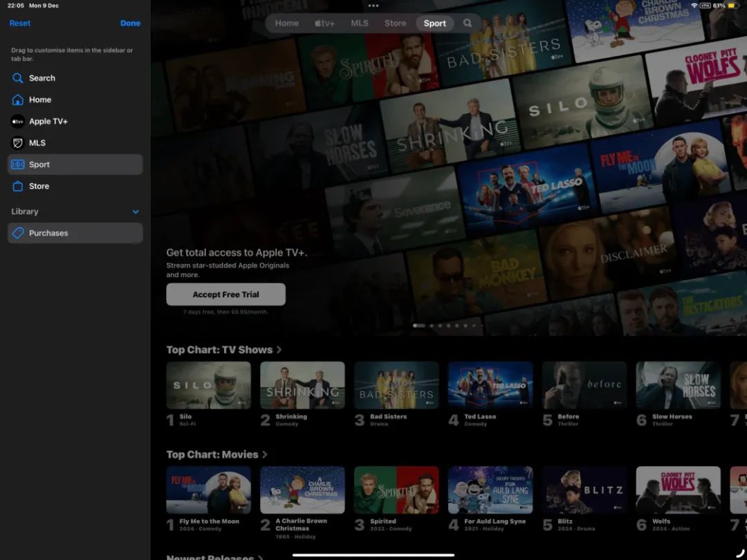The width and height of the screenshot is (747, 560).
Task: Click the 'Bad Sisters' title text
Action: coord(388,417)
